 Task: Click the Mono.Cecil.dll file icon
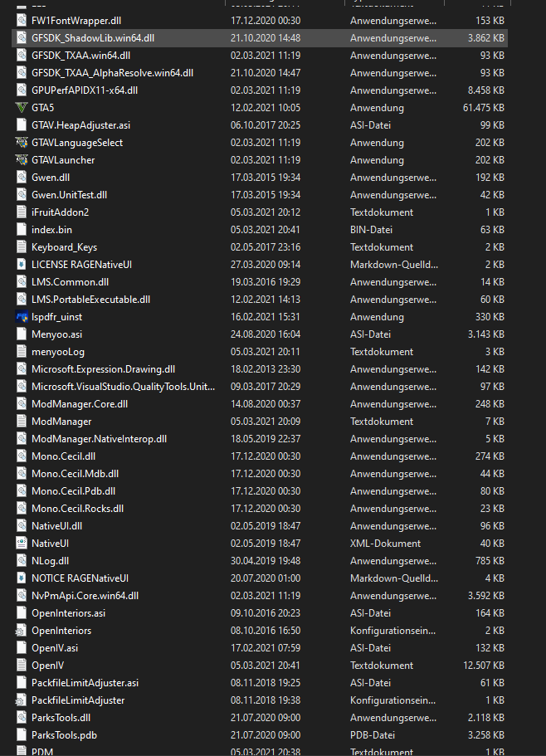22,456
